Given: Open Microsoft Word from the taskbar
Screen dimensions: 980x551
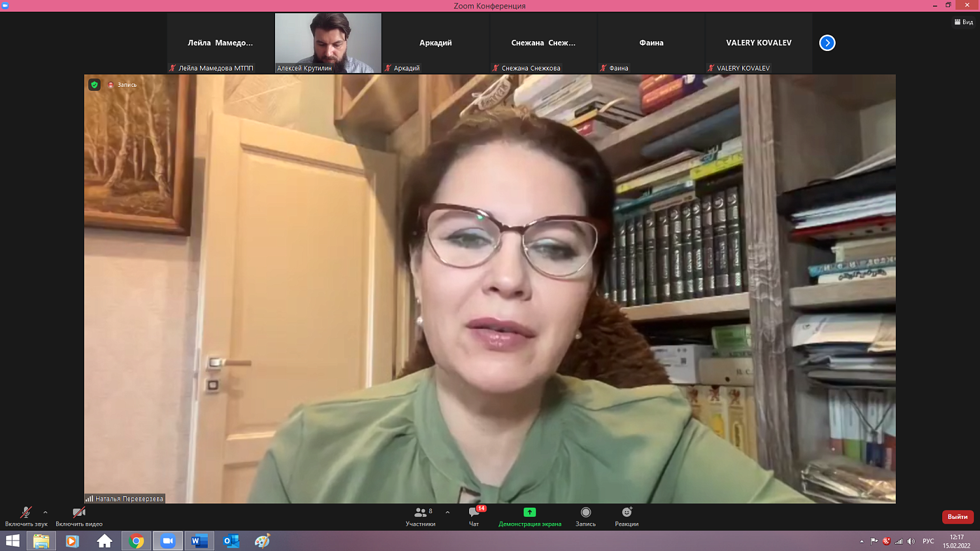Looking at the screenshot, I should click(199, 541).
